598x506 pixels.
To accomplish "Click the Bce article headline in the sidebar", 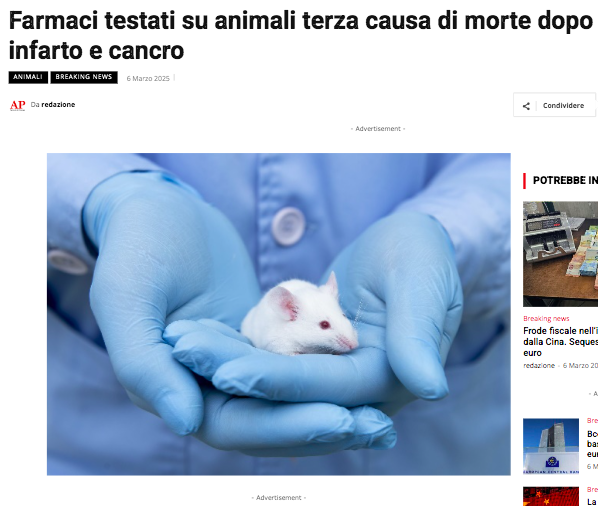I will pyautogui.click(x=592, y=444).
